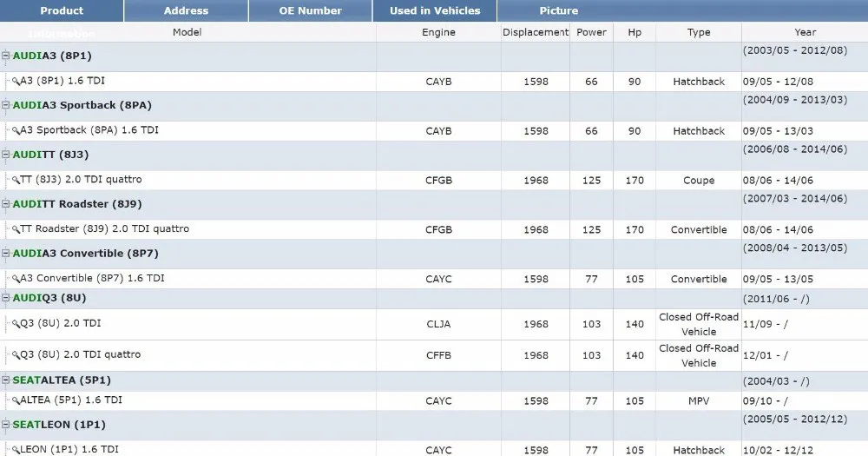Click magnifier icon beside A3 (8P1) 1.6 TDI

pos(16,82)
